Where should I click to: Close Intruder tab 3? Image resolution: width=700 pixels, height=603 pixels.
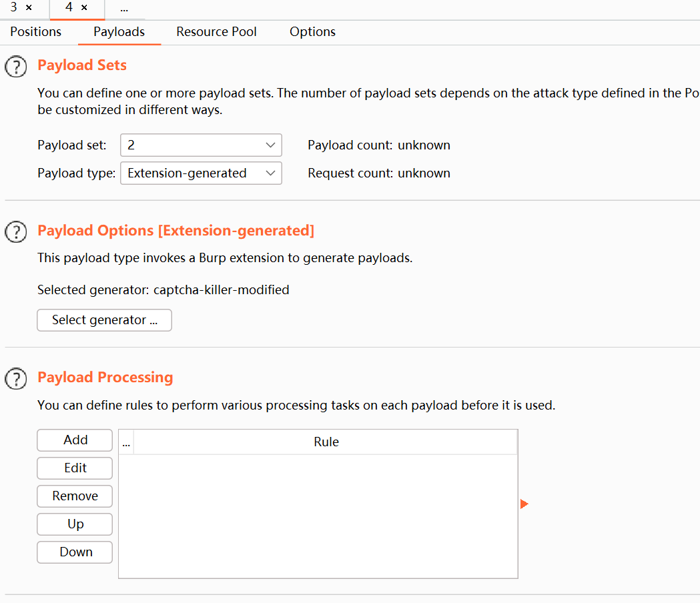[x=29, y=8]
